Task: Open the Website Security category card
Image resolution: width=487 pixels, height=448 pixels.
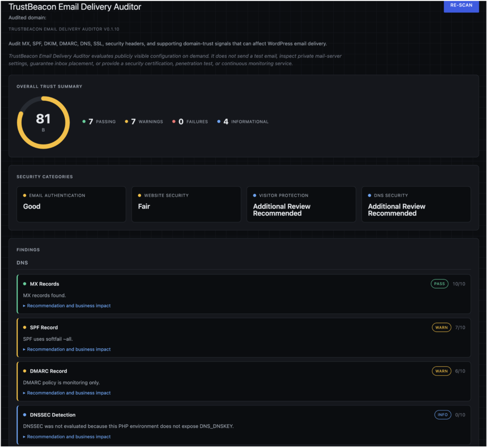Action: pos(186,204)
